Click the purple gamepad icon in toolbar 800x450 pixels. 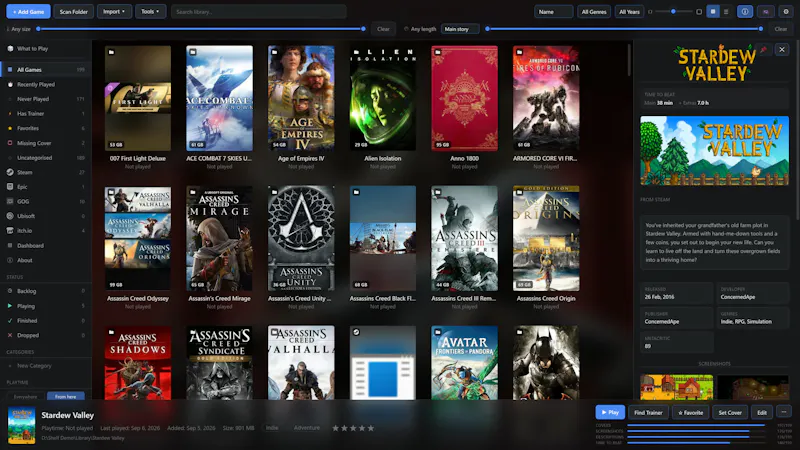click(766, 11)
